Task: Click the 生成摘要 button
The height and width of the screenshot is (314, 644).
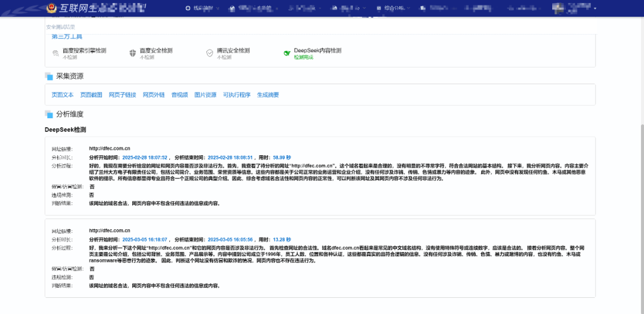Action: [268, 95]
